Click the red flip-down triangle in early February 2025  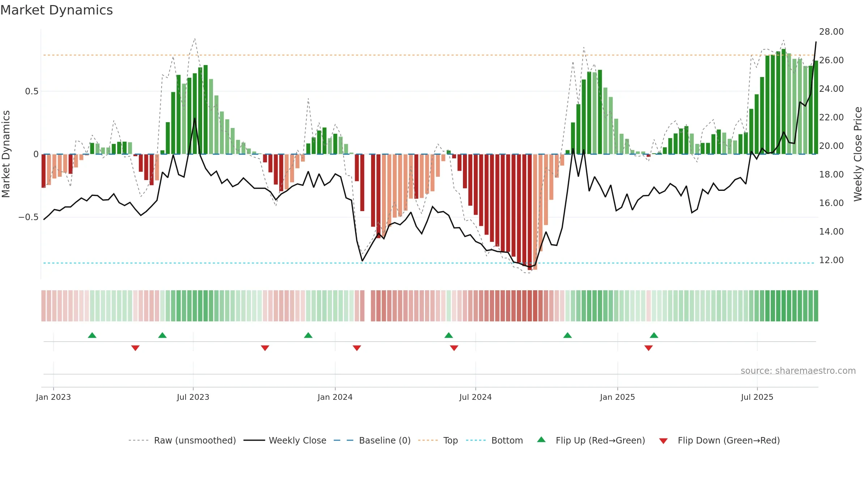click(x=648, y=348)
